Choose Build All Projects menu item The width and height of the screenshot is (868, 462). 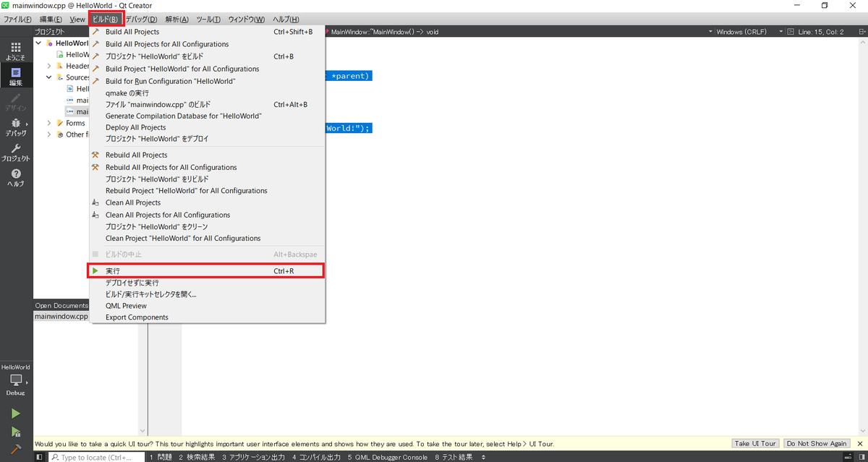click(207, 32)
